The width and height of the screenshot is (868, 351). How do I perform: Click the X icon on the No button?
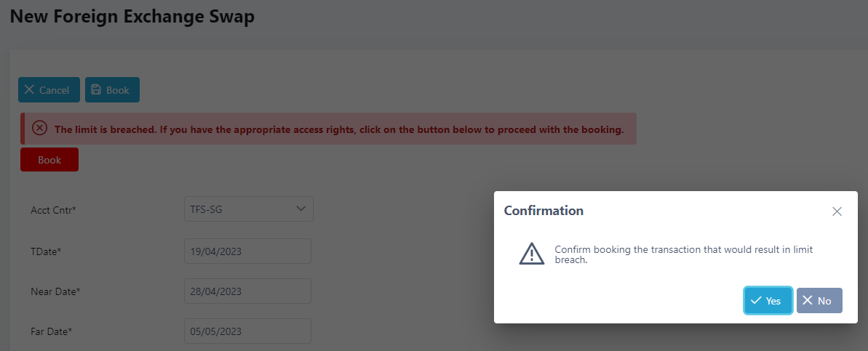(808, 301)
